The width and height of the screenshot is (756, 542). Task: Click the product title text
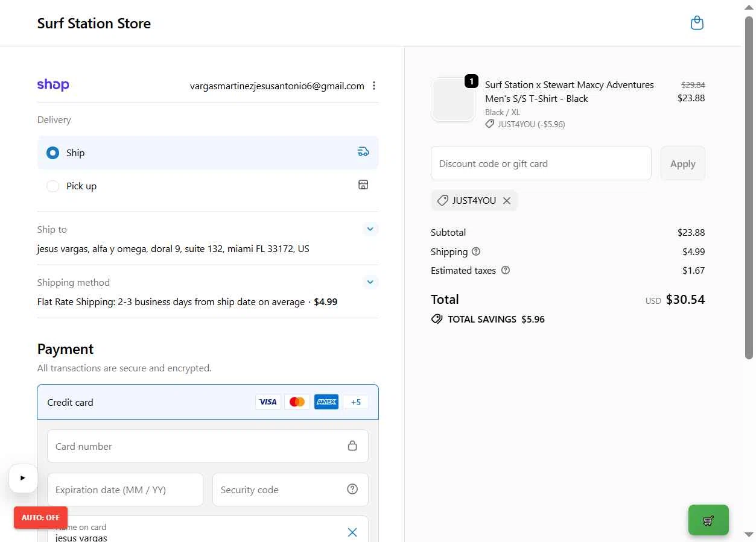tap(570, 92)
